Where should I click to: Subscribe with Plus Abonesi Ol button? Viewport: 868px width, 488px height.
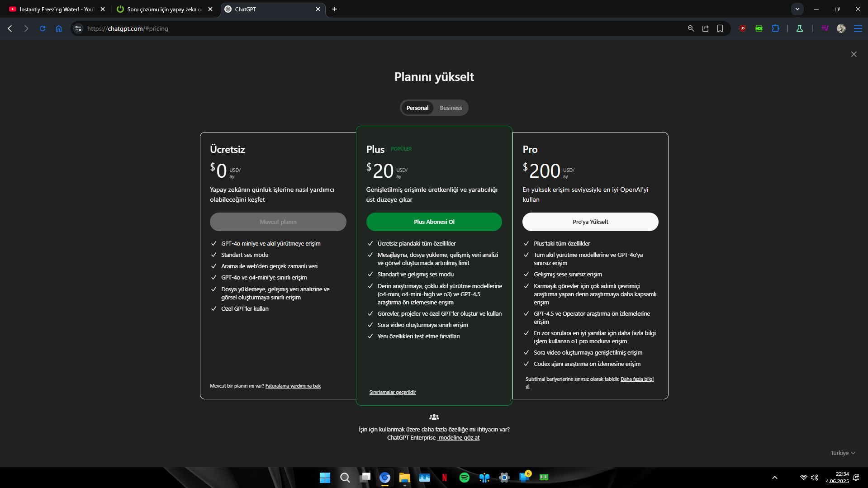[434, 222]
